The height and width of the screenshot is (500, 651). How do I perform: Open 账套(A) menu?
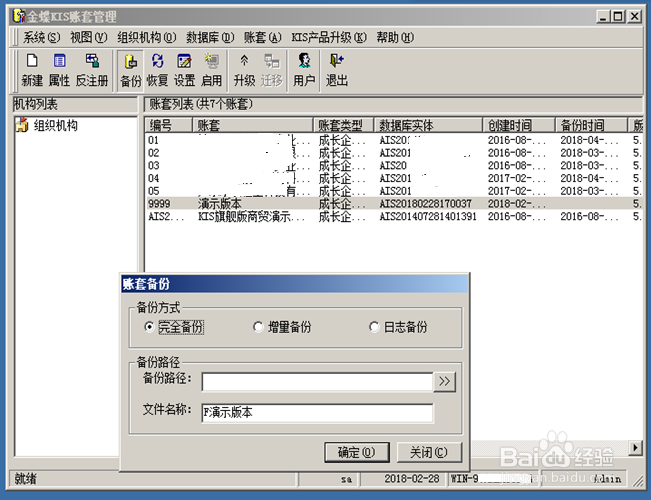[x=262, y=37]
